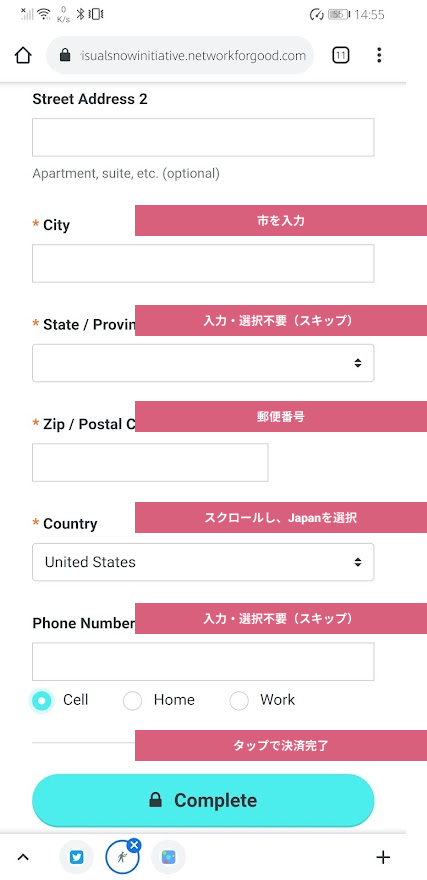Tap the plus icon in bottom bar
The width and height of the screenshot is (427, 880).
(x=383, y=857)
